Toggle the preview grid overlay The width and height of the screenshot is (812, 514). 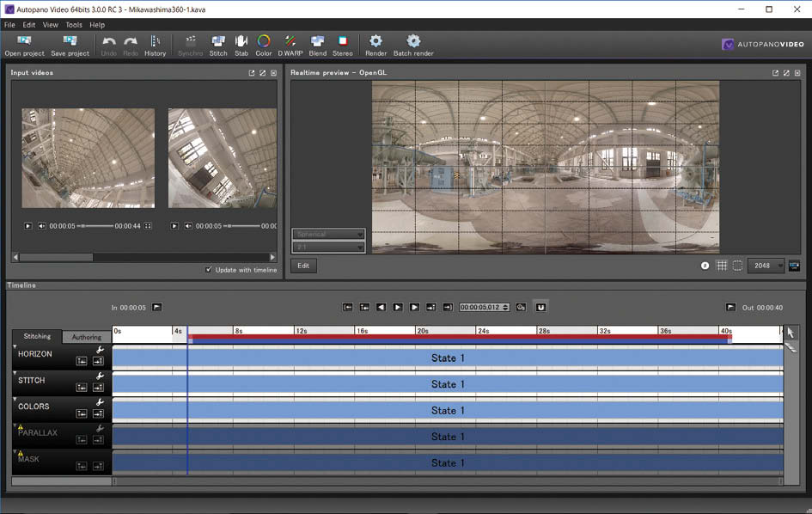[722, 266]
